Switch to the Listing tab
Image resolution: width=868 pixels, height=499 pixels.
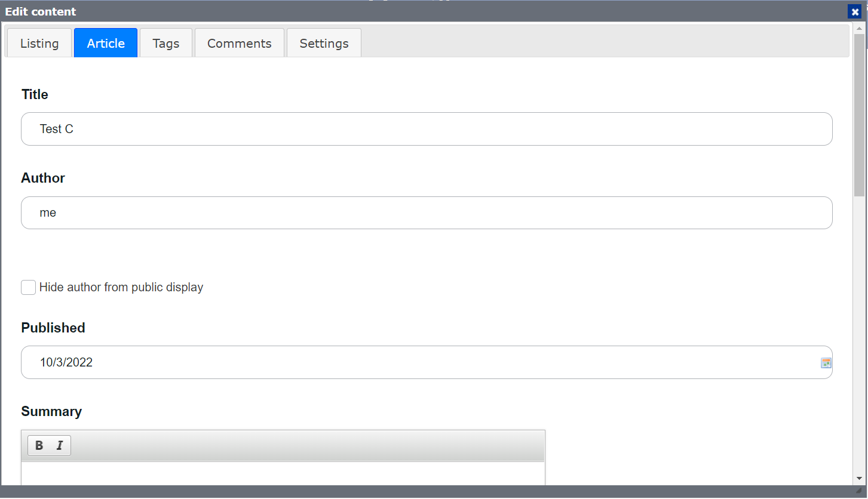pos(39,43)
